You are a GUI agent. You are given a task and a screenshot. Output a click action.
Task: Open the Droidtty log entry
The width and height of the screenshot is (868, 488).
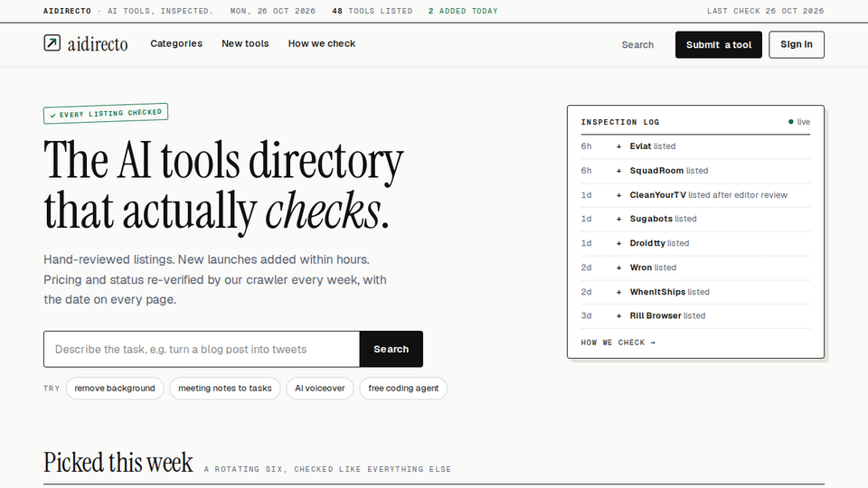695,243
